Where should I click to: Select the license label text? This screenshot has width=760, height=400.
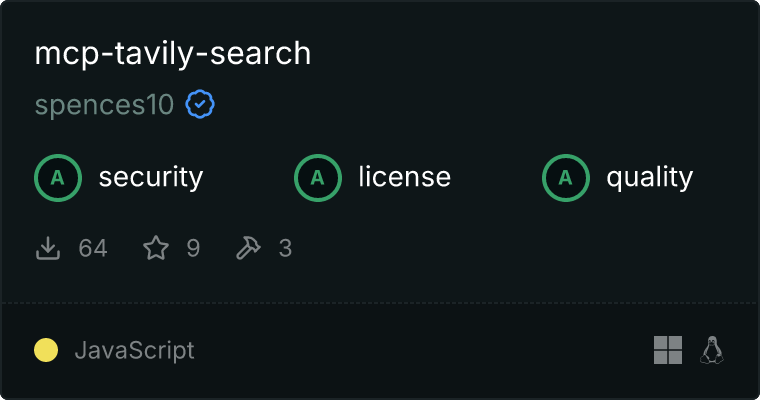[404, 178]
